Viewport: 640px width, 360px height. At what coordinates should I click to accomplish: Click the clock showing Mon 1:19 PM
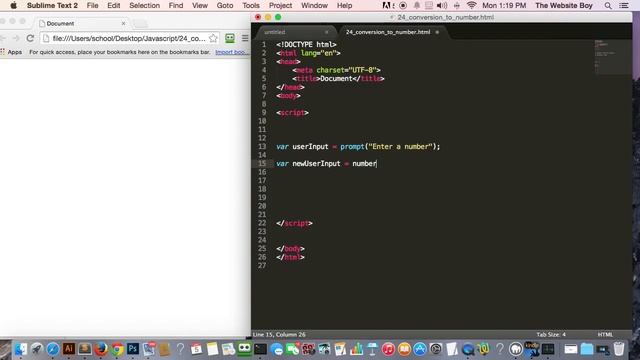point(504,5)
